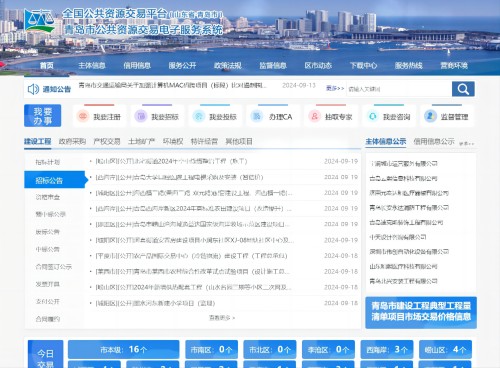The image size is (500, 368).
Task: Open the 监督信息 navigation menu
Action: pyautogui.click(x=273, y=65)
